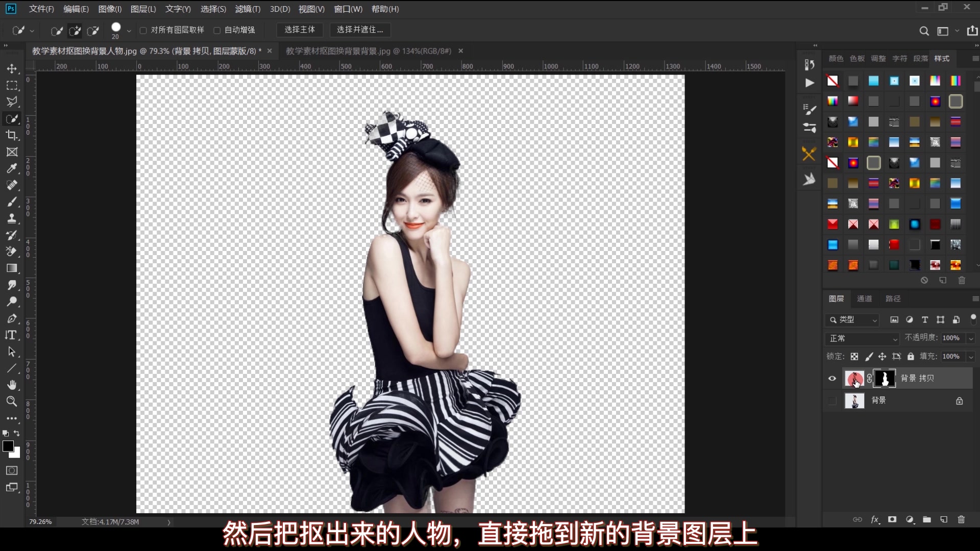Click the 选择主体 button
This screenshot has height=551, width=980.
click(x=300, y=30)
